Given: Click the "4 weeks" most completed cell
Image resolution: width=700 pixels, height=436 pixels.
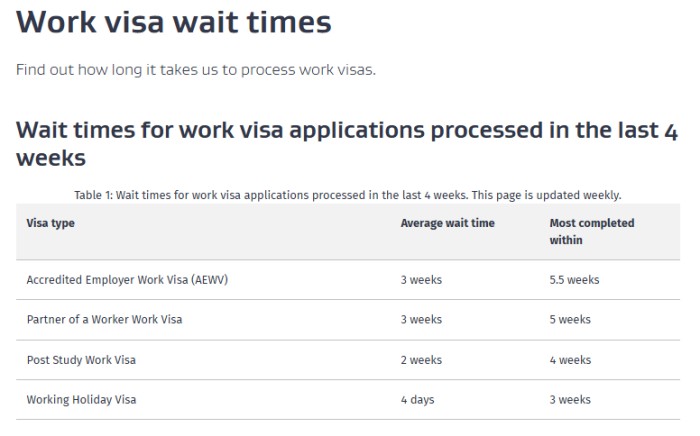Looking at the screenshot, I should click(570, 360).
